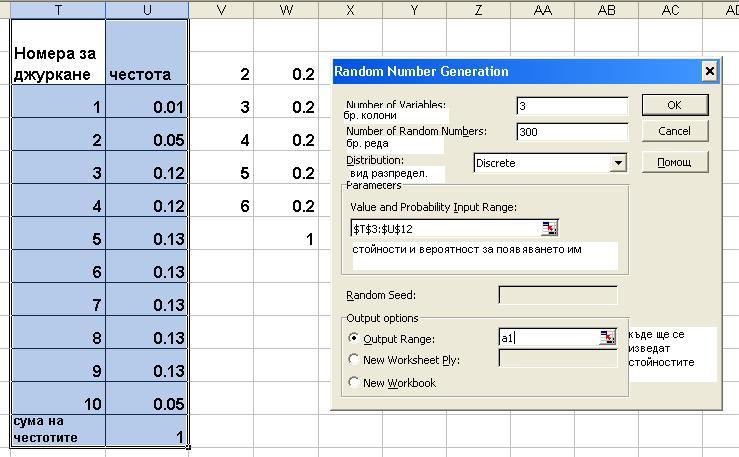739x457 pixels.
Task: Close the Random Number Generation dialog
Action: tap(709, 71)
